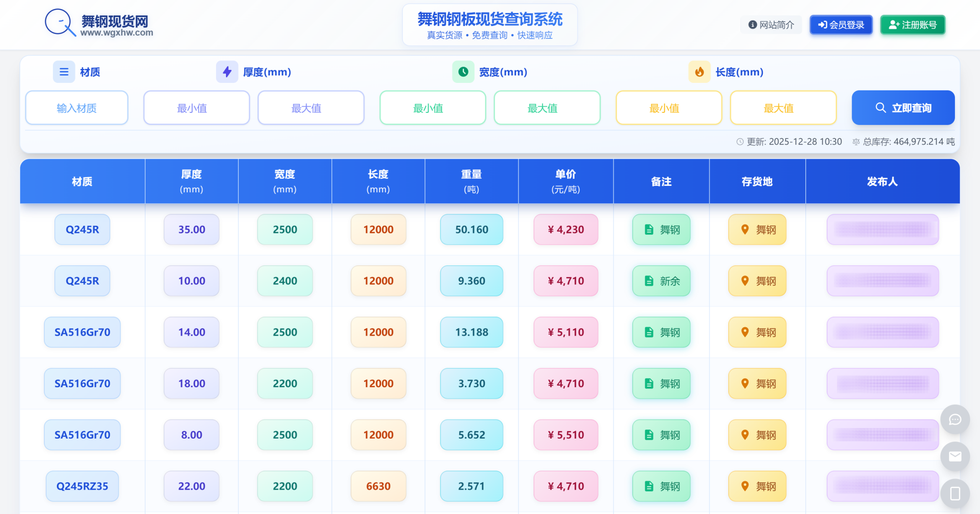
Task: Select the Q245RZ35 material tag
Action: (x=82, y=486)
